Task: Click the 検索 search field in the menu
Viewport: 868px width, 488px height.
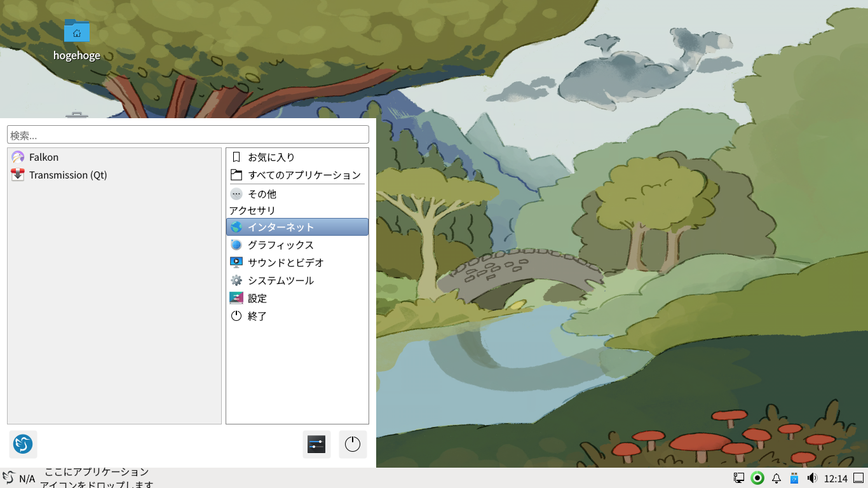Action: click(x=188, y=135)
